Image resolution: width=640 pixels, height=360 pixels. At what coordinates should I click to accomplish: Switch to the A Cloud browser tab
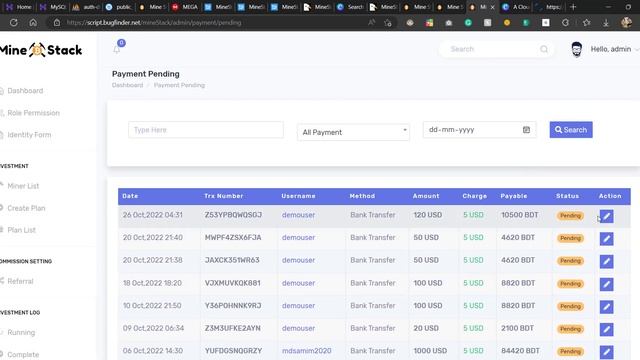[x=516, y=7]
